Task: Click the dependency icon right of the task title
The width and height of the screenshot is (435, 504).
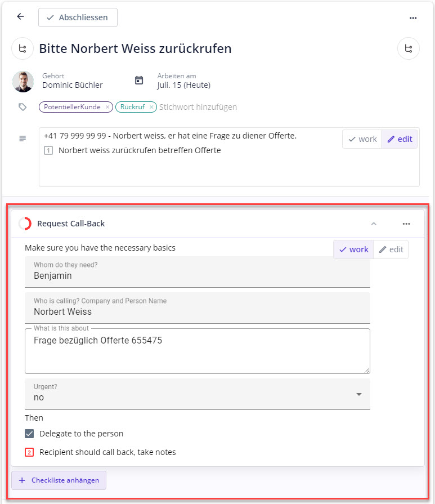Action: tap(409, 48)
